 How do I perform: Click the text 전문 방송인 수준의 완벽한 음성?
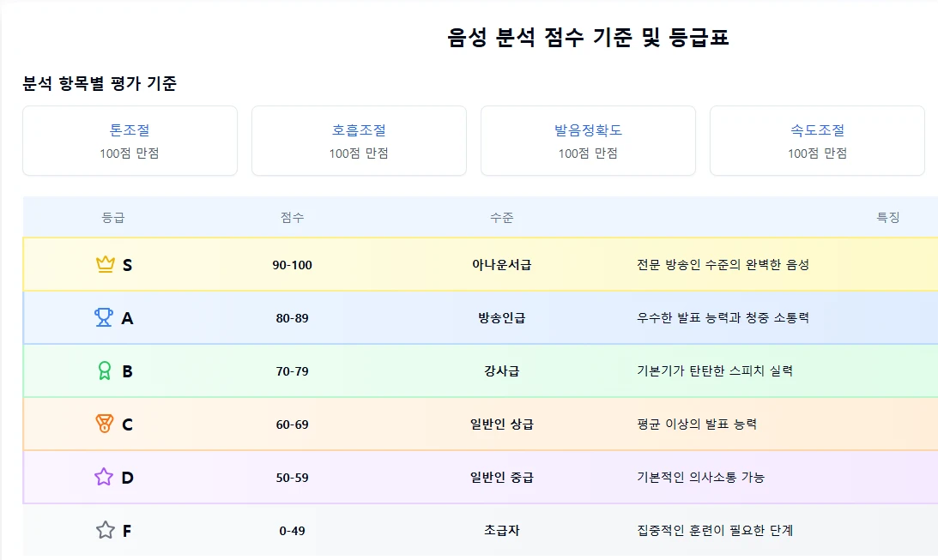(x=723, y=265)
